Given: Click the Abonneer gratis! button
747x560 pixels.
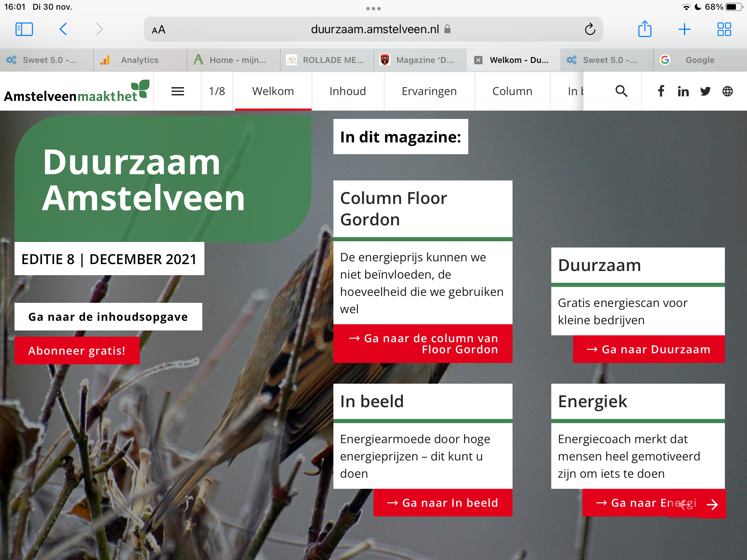Looking at the screenshot, I should click(x=77, y=351).
